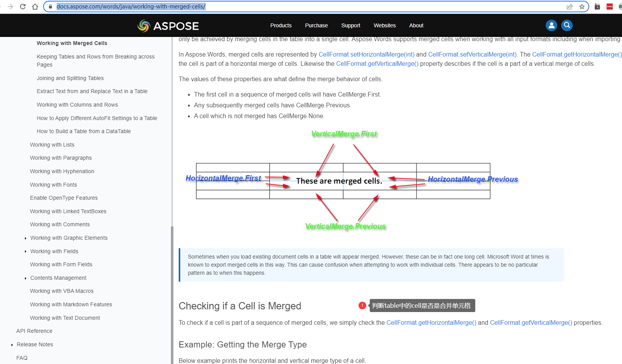Select the URL in the address bar

coord(131,7)
